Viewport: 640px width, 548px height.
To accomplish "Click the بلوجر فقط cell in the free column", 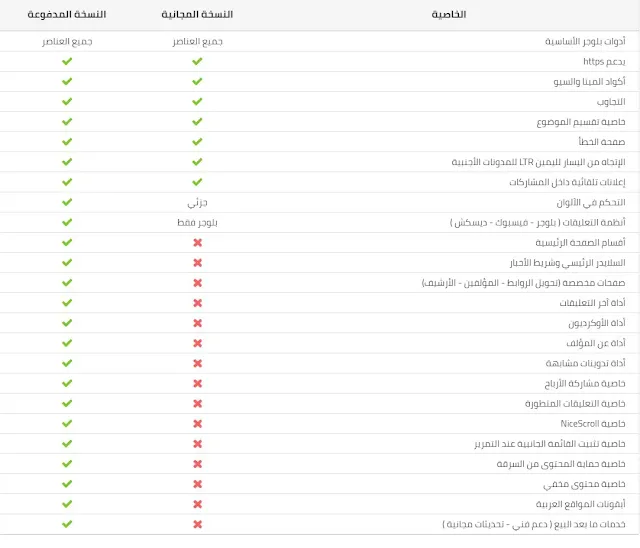I will pos(197,222).
